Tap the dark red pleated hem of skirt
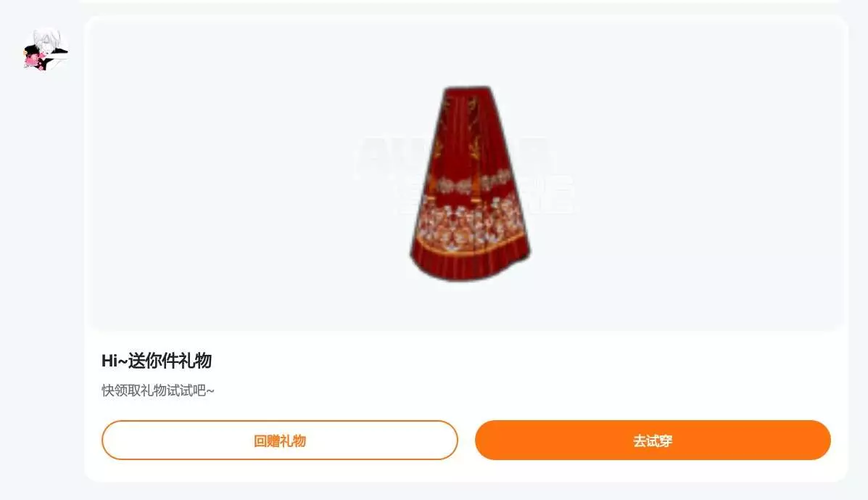Image resolution: width=868 pixels, height=500 pixels. [x=471, y=264]
